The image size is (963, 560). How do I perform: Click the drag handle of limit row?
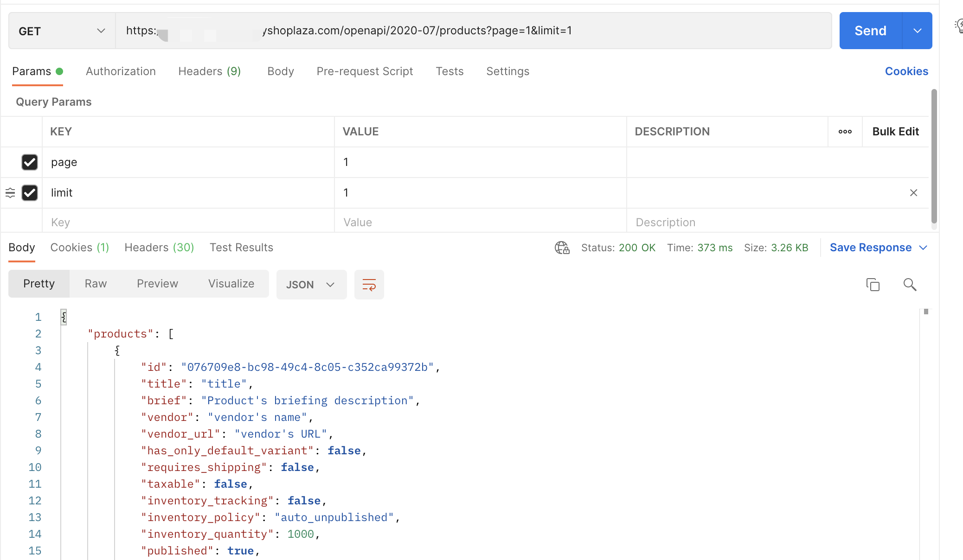click(x=10, y=193)
